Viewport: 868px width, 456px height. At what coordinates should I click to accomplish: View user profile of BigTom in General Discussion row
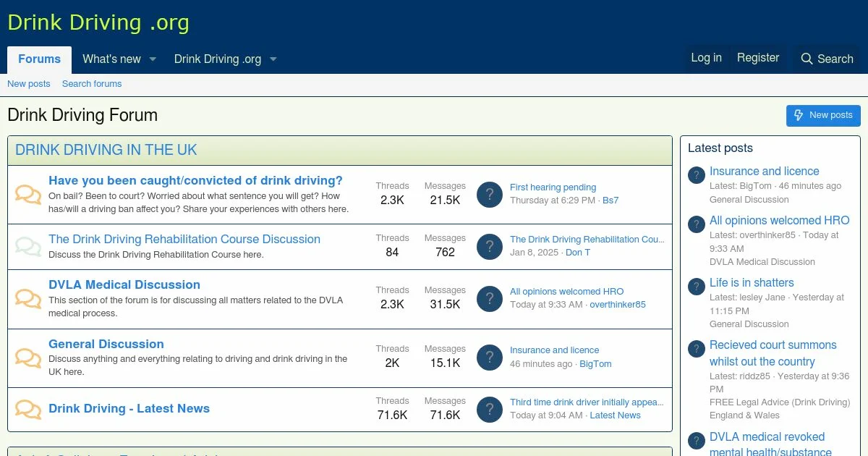pos(595,364)
